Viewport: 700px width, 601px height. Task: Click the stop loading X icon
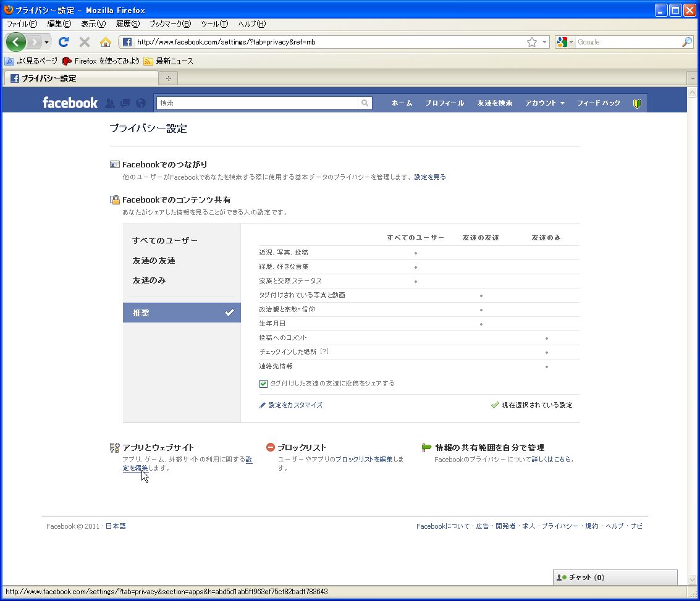click(x=85, y=42)
